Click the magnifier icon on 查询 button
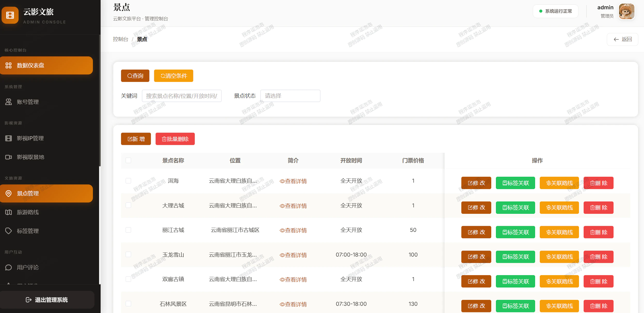 point(130,76)
